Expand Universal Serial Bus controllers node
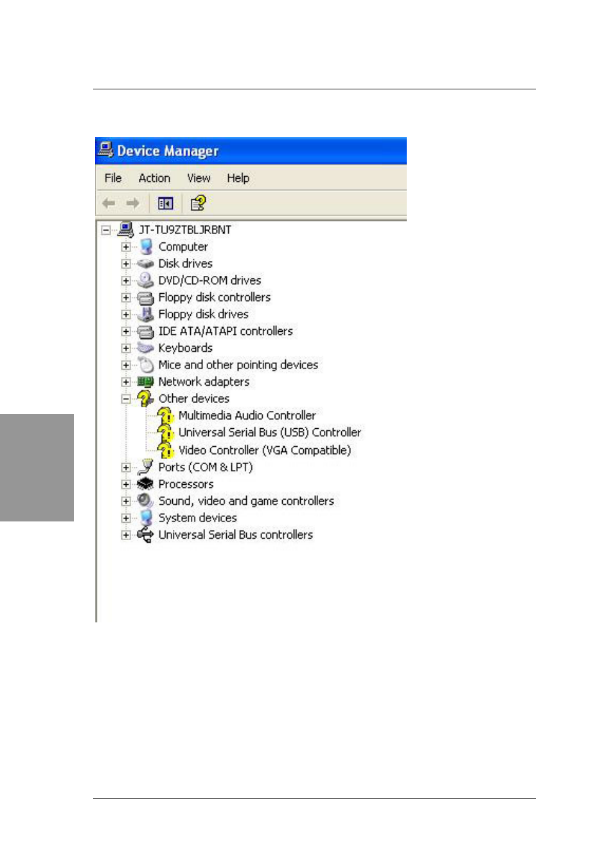This screenshot has height=868, width=613. pyautogui.click(x=126, y=535)
